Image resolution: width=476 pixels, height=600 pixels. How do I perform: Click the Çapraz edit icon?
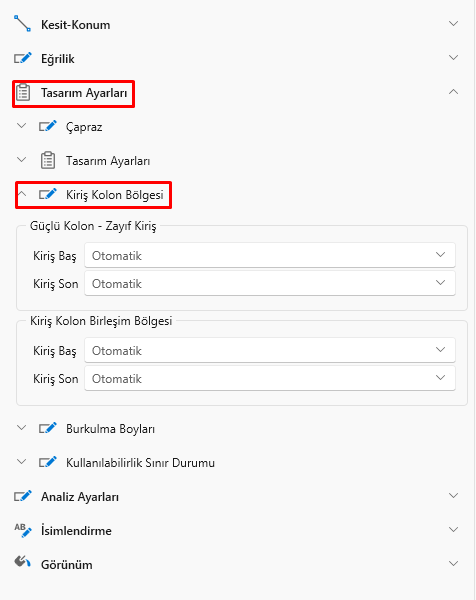coord(48,126)
